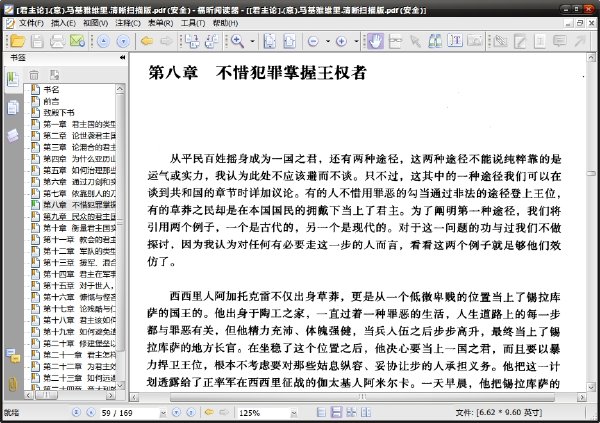Image resolution: width=600 pixels, height=423 pixels.
Task: Activate the Hand tool
Action: [x=376, y=41]
